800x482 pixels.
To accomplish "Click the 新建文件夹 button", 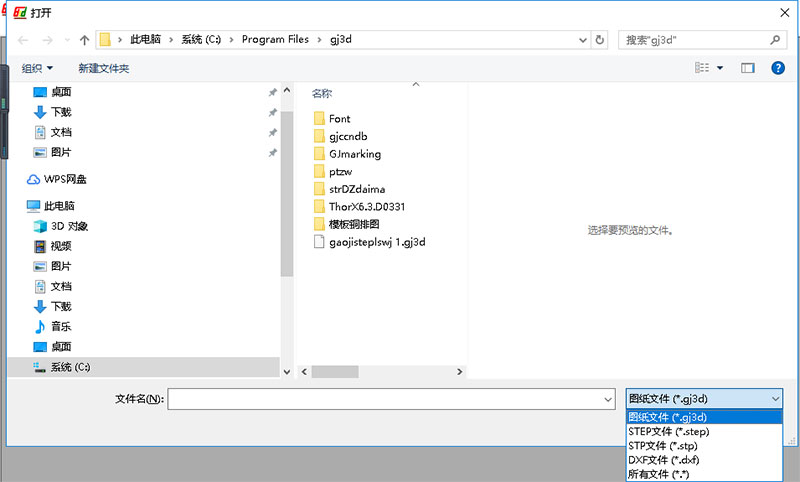I will (104, 68).
